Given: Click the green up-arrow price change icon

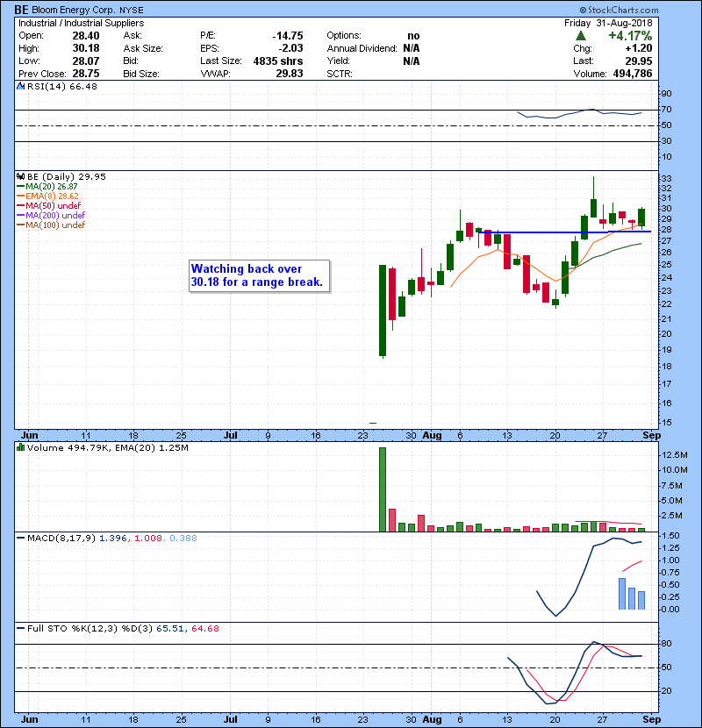Looking at the screenshot, I should click(580, 36).
